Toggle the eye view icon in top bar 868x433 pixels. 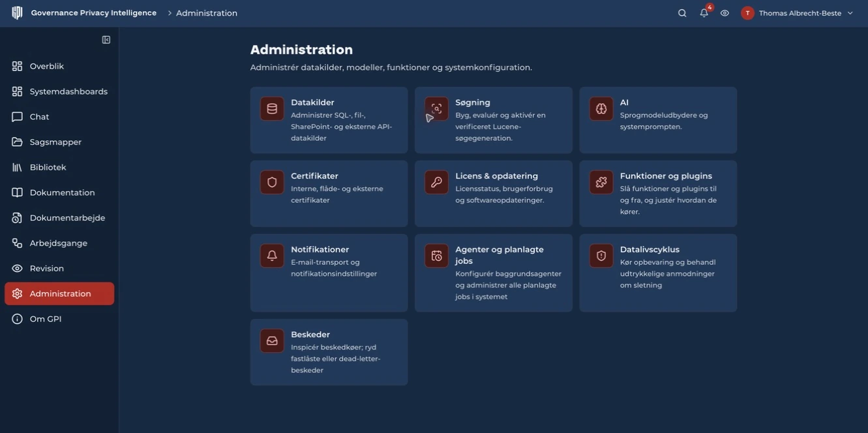point(725,13)
